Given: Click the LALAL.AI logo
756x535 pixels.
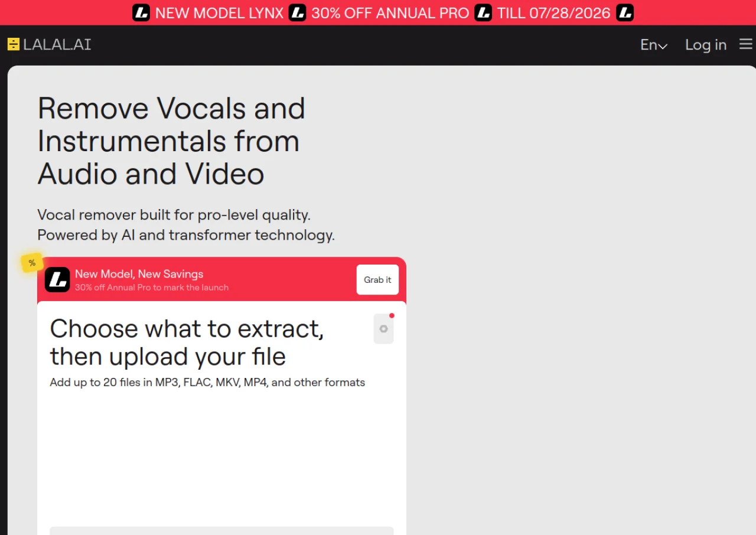Looking at the screenshot, I should tap(49, 44).
